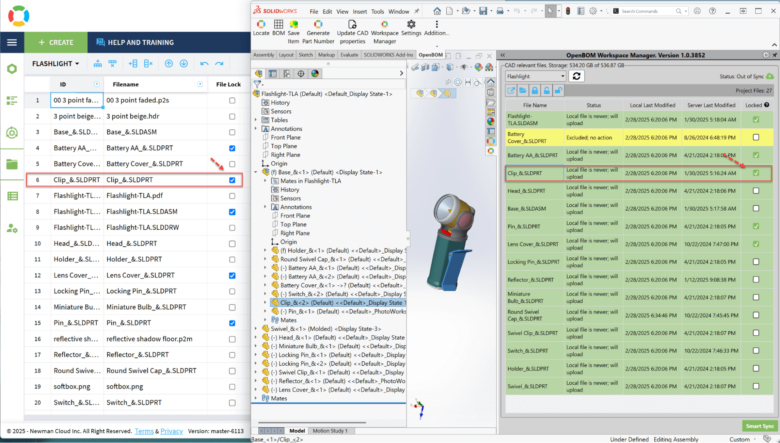Open the FLASHLIGHT dropdown
The height and width of the screenshot is (443, 780).
coord(55,64)
